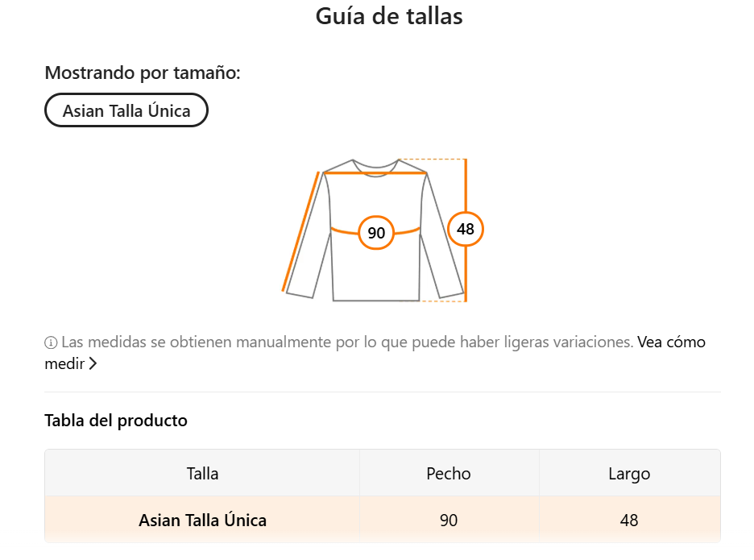Click the info icon before the measurement note
This screenshot has height=560, width=754.
[51, 342]
